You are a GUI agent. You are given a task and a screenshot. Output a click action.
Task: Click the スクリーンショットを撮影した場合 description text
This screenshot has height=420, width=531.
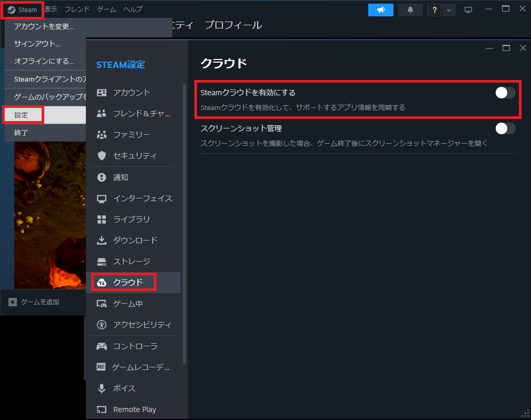344,144
